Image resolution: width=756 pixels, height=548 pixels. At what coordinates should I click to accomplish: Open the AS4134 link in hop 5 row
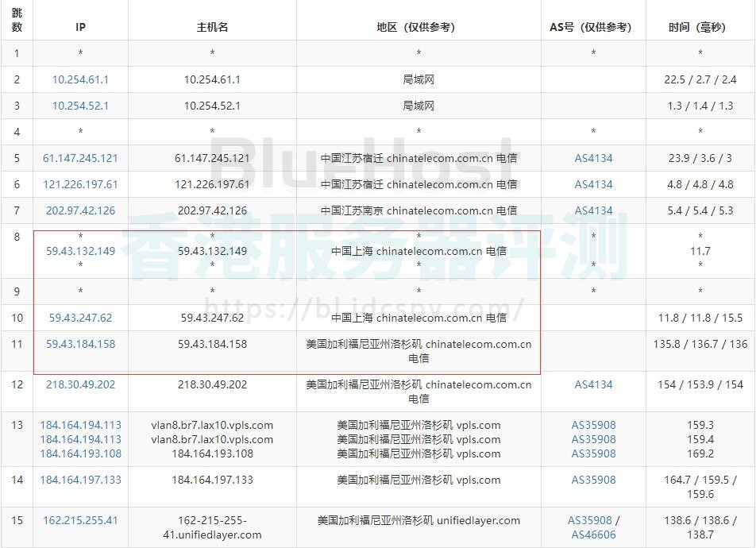pos(593,158)
